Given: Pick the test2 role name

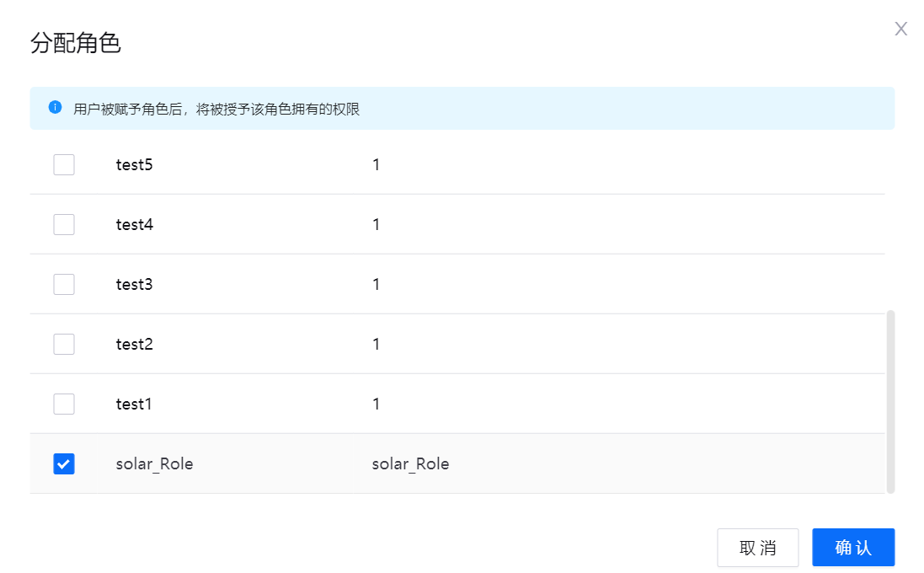Looking at the screenshot, I should tap(134, 344).
